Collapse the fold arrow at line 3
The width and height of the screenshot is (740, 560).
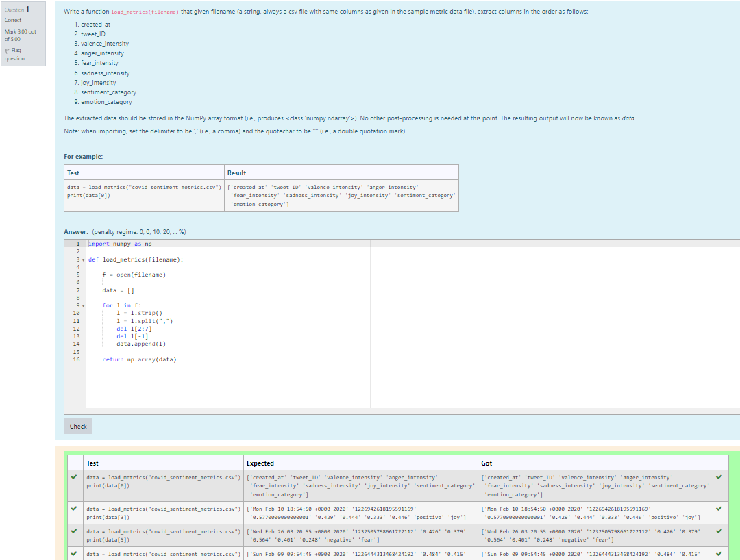tap(84, 259)
